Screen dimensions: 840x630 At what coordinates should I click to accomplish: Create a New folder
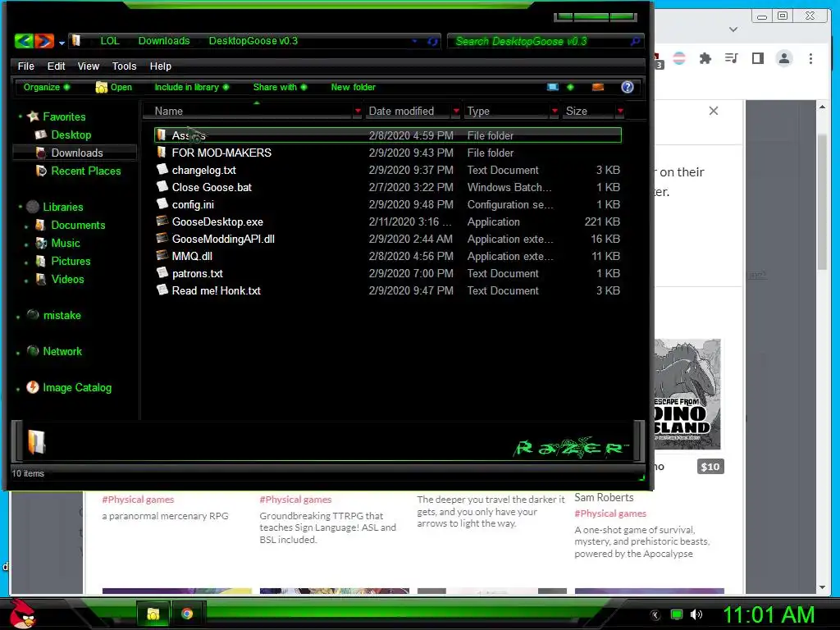point(353,87)
